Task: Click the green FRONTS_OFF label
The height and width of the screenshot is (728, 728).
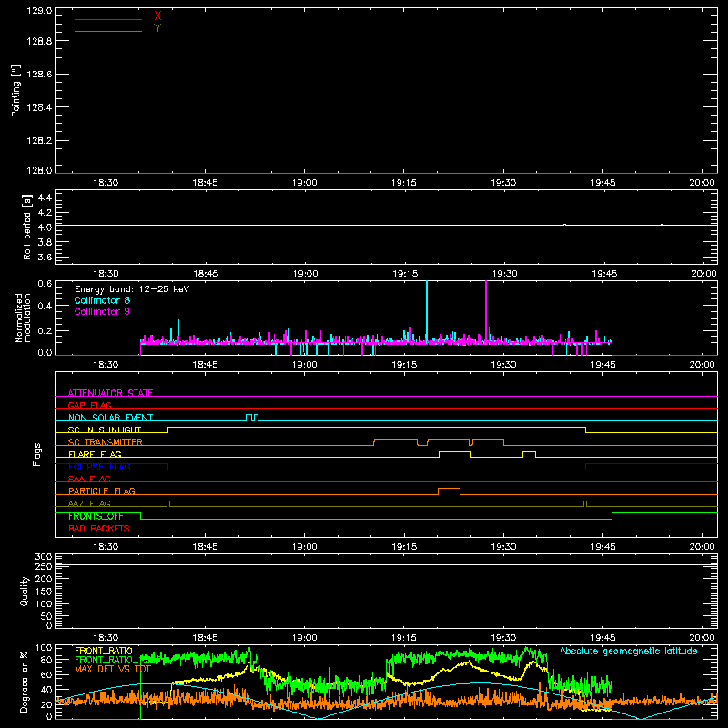Action: point(96,516)
